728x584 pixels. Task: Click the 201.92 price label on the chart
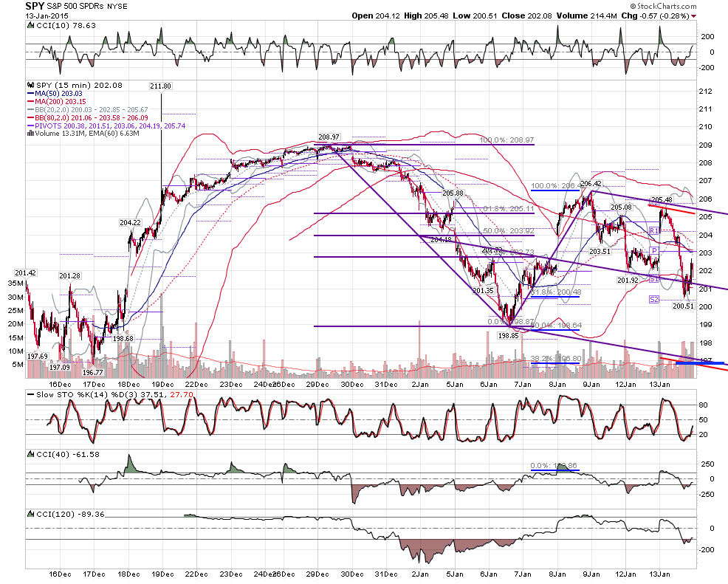(628, 281)
